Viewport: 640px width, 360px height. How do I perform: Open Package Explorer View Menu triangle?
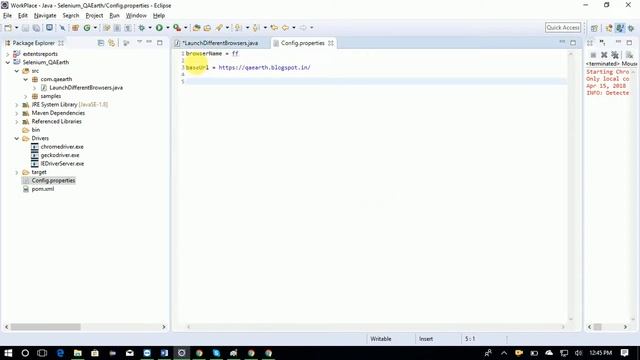[x=139, y=42]
